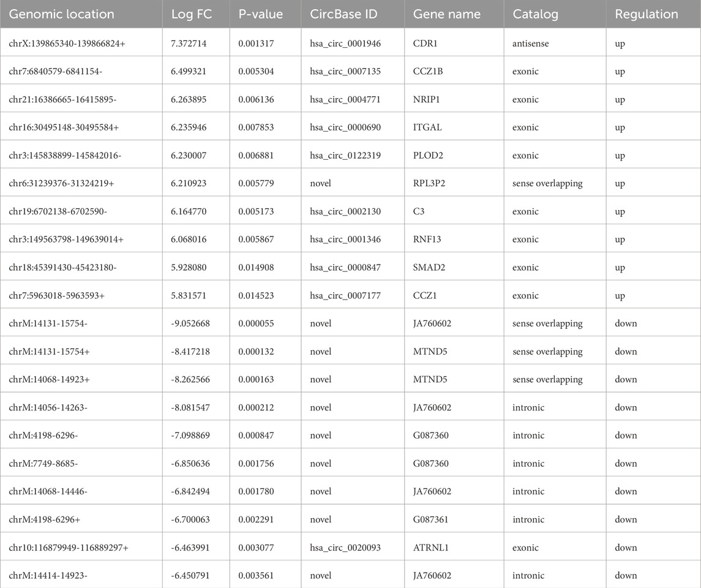This screenshot has width=701, height=588.
Task: Click the hsa_circ_0002130 ID cell
Action: (x=345, y=212)
